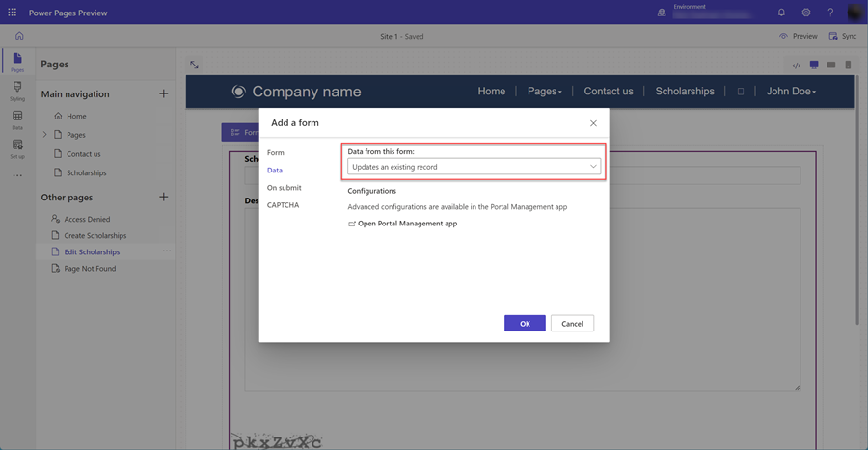Image resolution: width=868 pixels, height=450 pixels.
Task: Open the Styling workspace icon
Action: (x=17, y=91)
